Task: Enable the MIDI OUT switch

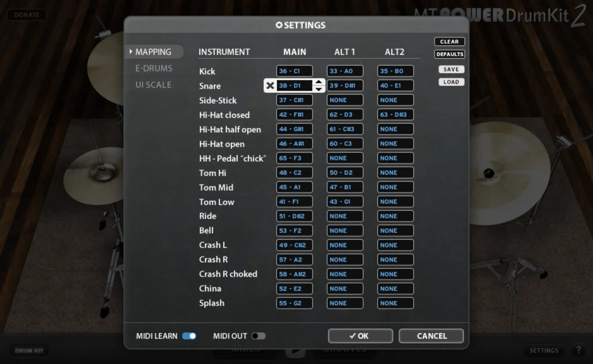Action: (259, 336)
